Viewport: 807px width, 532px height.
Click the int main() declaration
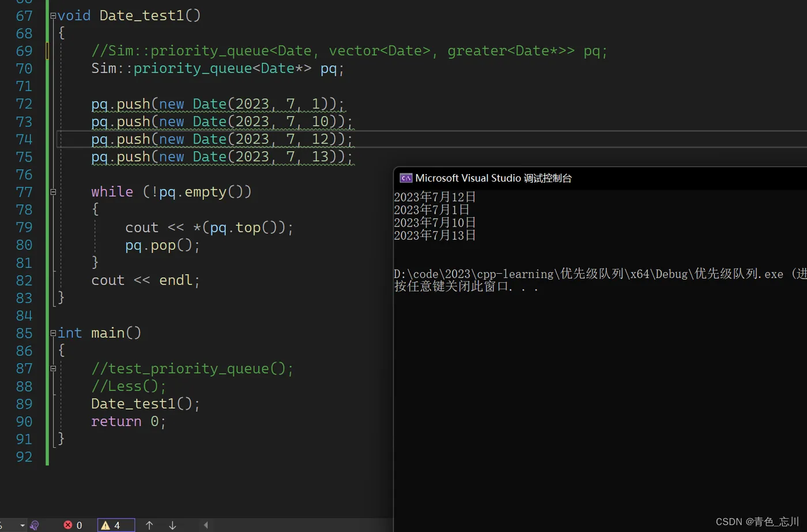click(99, 333)
